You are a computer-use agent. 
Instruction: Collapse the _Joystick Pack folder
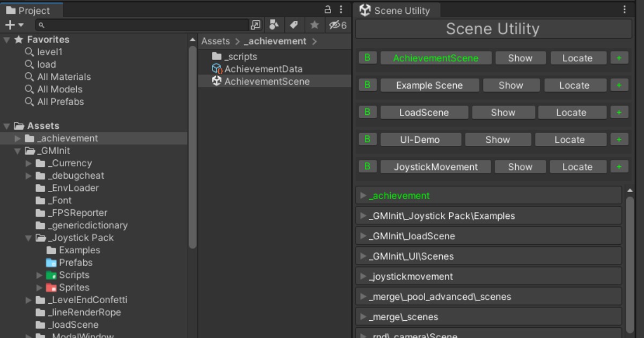(29, 238)
